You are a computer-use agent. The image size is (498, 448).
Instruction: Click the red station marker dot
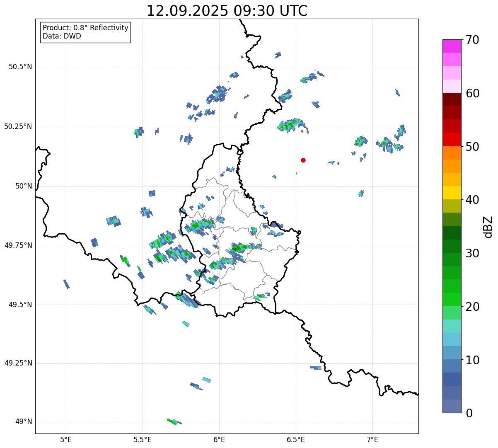[x=303, y=160]
